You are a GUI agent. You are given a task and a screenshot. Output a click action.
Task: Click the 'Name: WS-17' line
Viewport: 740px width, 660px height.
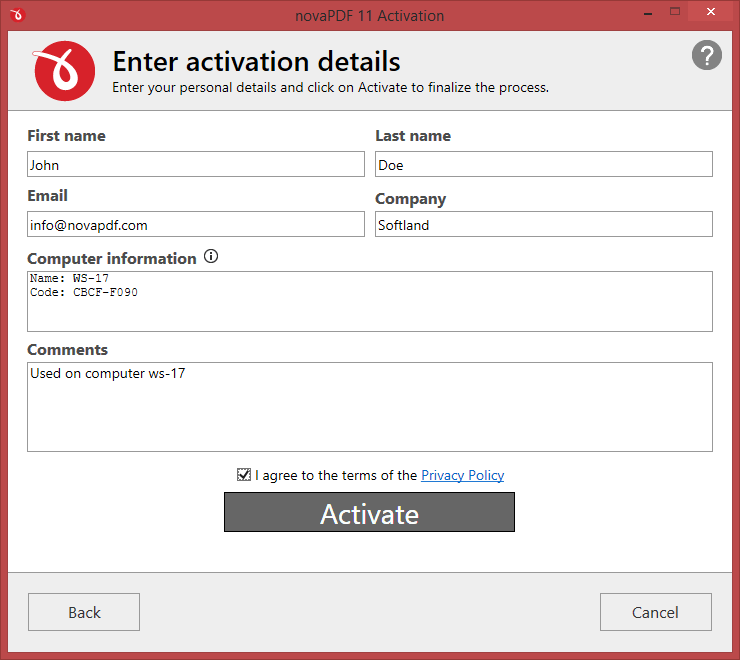tap(69, 278)
